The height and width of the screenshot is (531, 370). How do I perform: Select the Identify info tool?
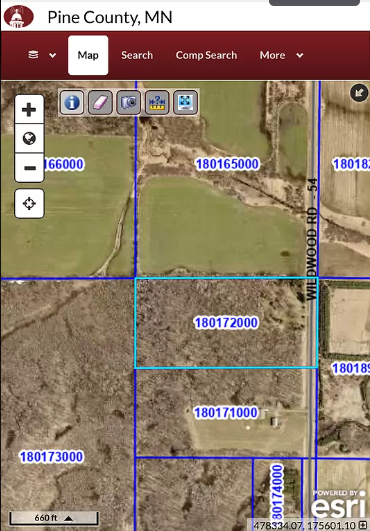[72, 102]
